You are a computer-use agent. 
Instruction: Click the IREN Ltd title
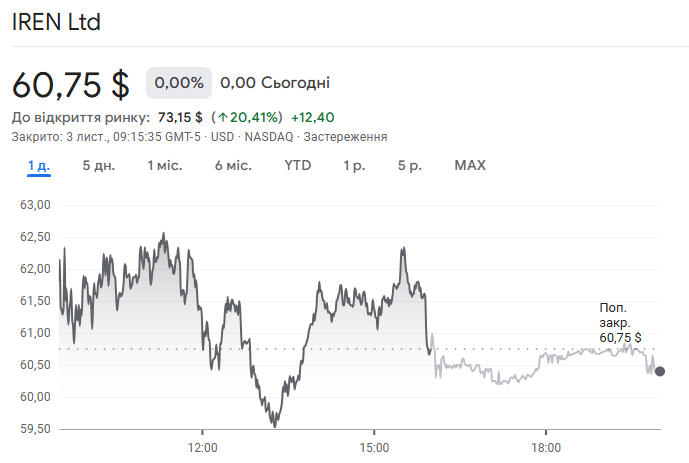click(56, 22)
